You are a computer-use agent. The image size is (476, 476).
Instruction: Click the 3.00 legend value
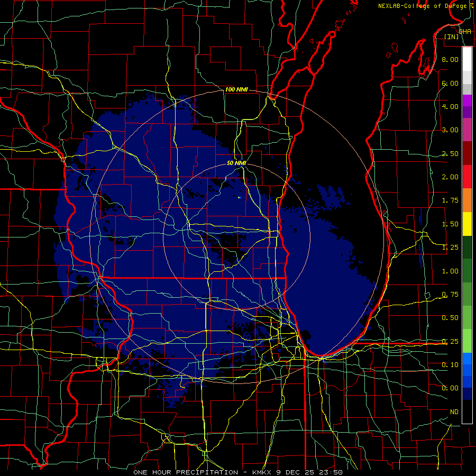click(x=450, y=130)
